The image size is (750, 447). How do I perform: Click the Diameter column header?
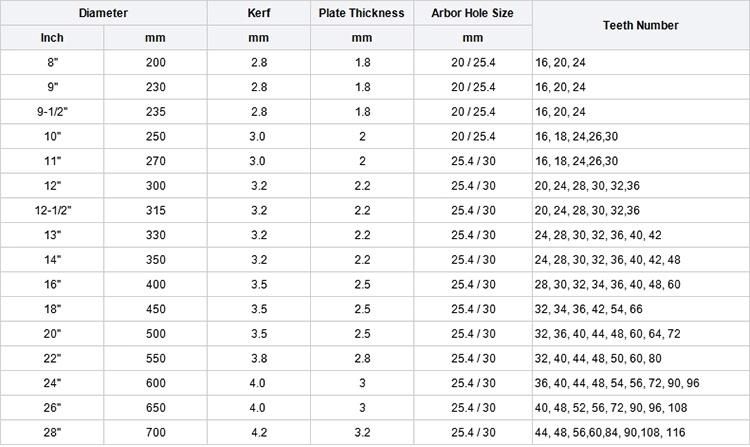103,13
